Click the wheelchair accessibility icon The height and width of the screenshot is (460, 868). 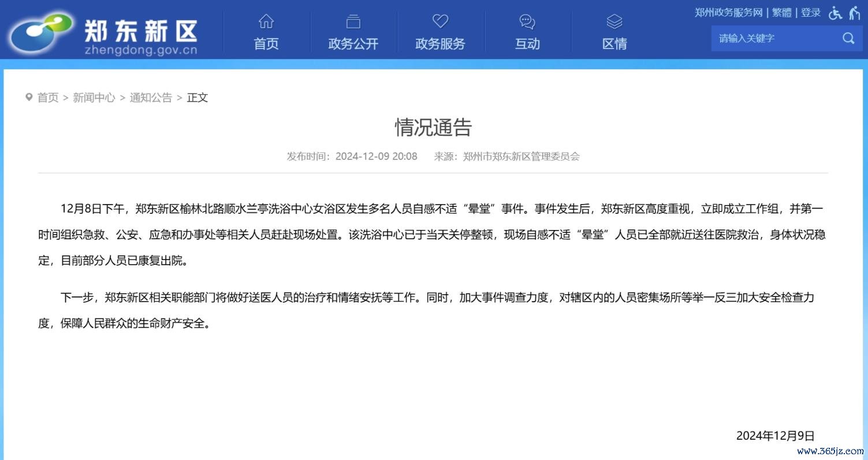point(835,13)
